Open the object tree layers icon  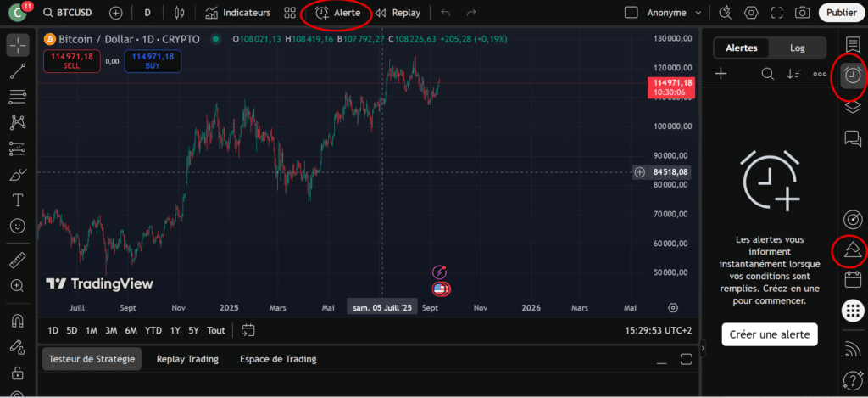[x=853, y=106]
